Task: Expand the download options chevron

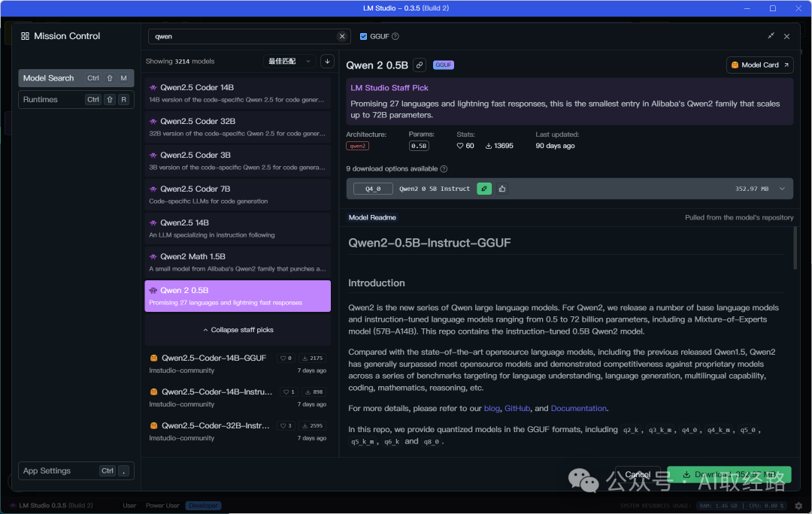Action: point(782,189)
